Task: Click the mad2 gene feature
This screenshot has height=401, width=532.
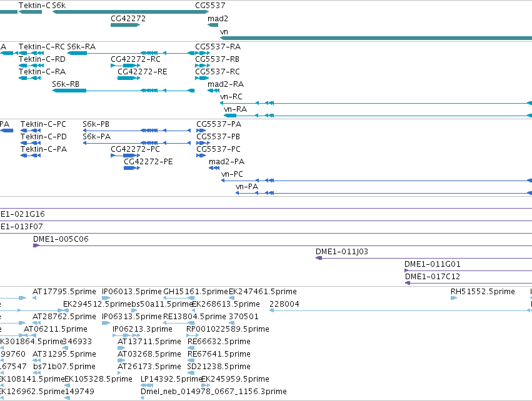Action: tap(213, 25)
